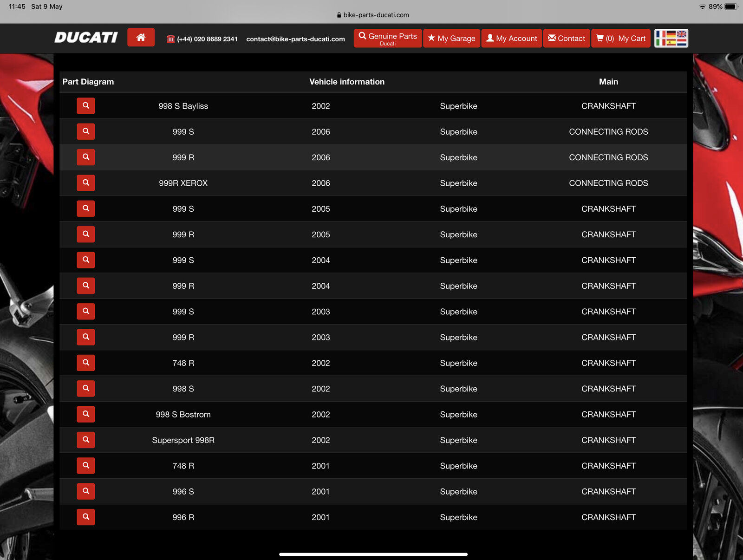Viewport: 743px width, 560px height.
Task: Click CONNECTING RODS in 999 S 2006 row
Action: tap(608, 131)
